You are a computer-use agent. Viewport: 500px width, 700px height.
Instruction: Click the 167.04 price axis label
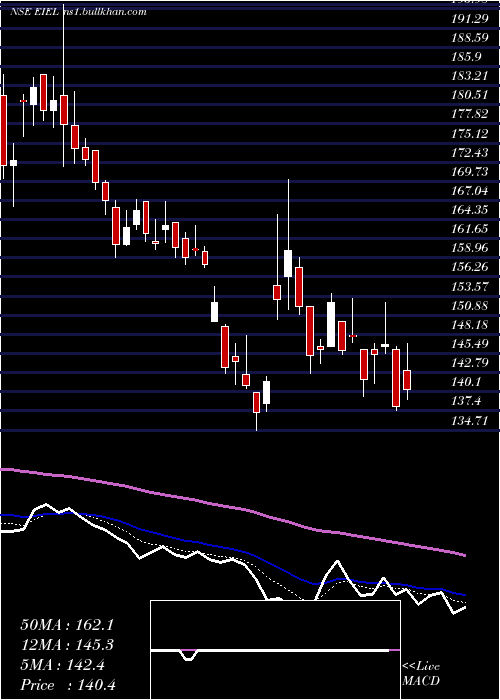tap(470, 191)
